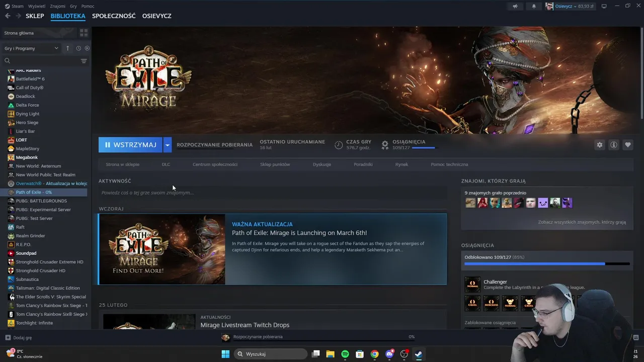Screen dimensions: 644x362
Task: Go to the SKLEP tab
Action: pyautogui.click(x=35, y=16)
